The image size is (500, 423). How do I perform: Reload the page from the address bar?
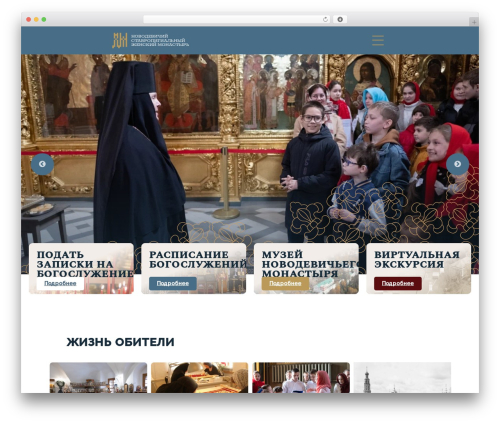click(325, 19)
